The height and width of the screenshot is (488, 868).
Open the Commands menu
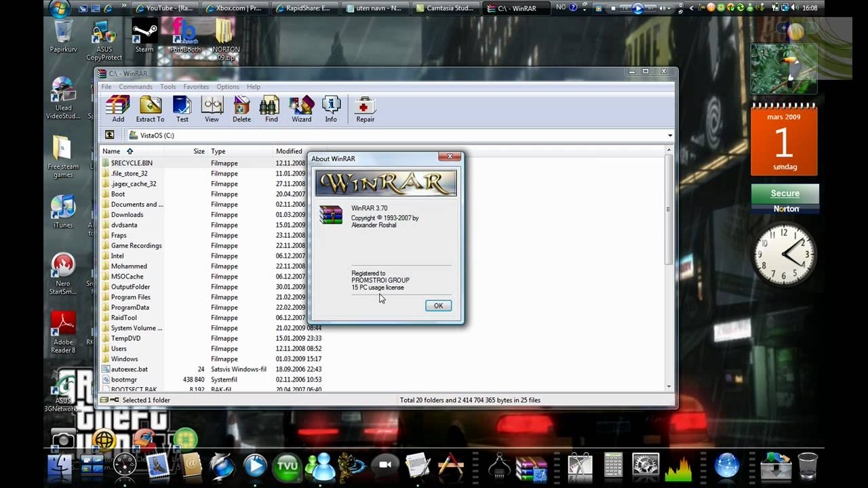pos(136,87)
